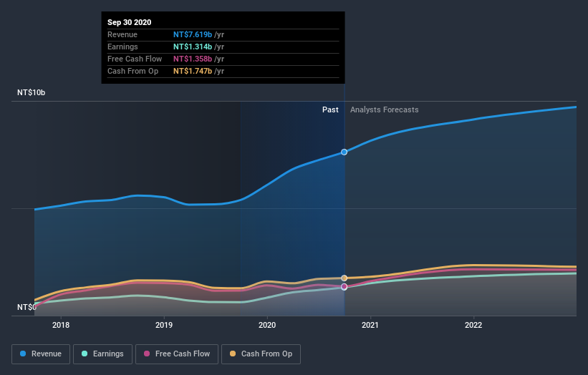Click the Sep 30 2020 tooltip date

(130, 22)
